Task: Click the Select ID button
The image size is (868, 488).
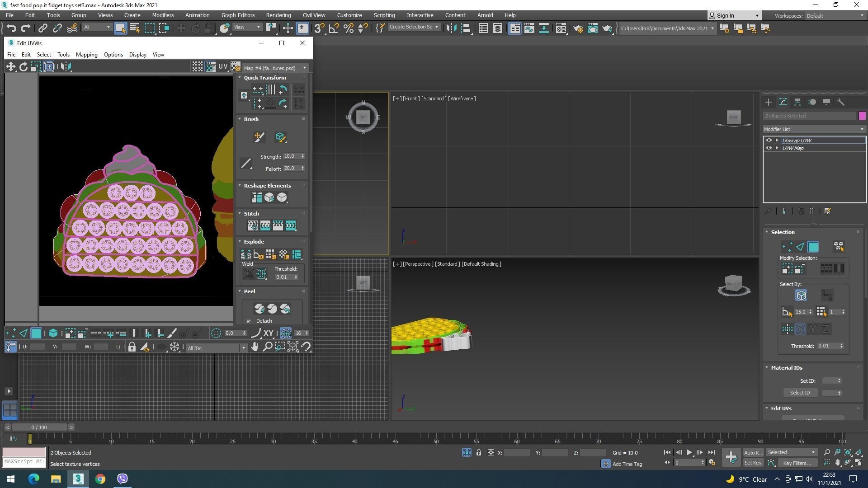Action: 800,393
